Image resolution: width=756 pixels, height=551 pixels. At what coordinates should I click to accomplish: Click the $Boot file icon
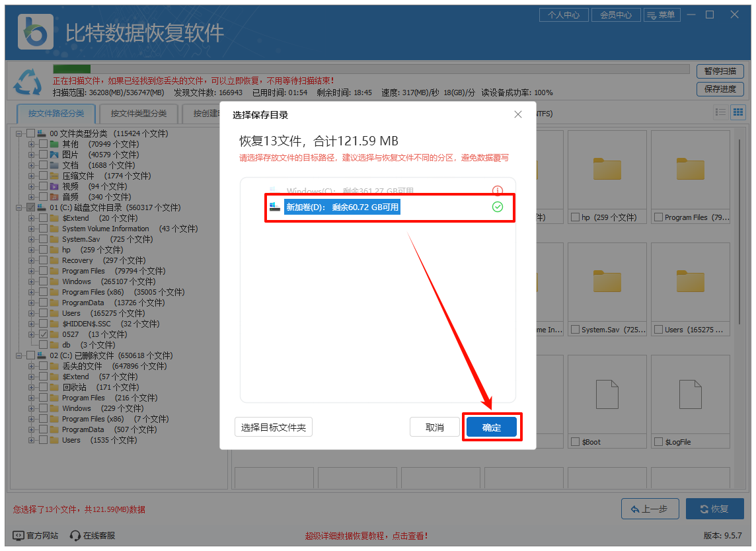[x=607, y=394]
